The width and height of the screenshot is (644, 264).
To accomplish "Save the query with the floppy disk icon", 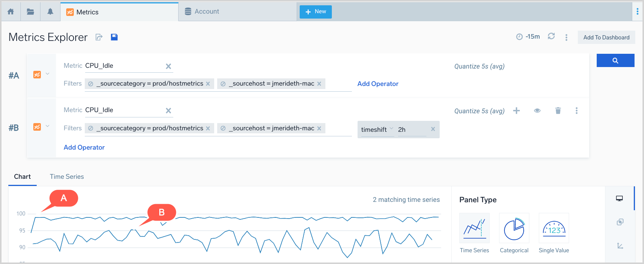I will [x=114, y=37].
